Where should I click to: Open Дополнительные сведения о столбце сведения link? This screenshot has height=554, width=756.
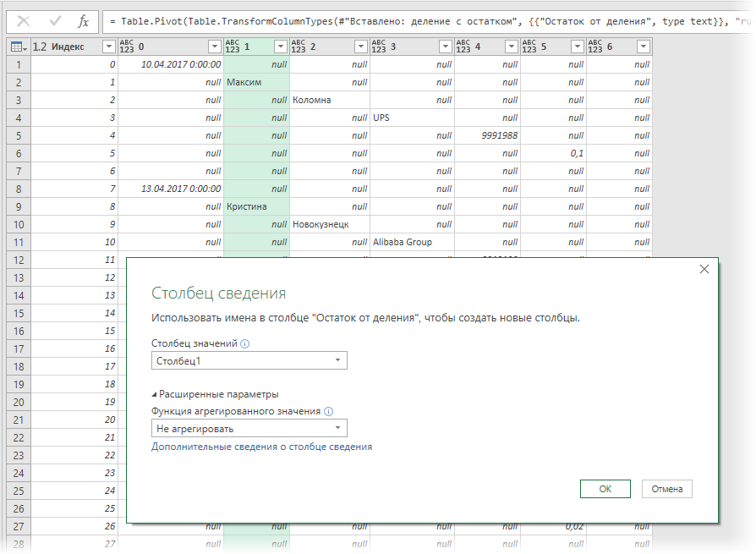click(262, 447)
